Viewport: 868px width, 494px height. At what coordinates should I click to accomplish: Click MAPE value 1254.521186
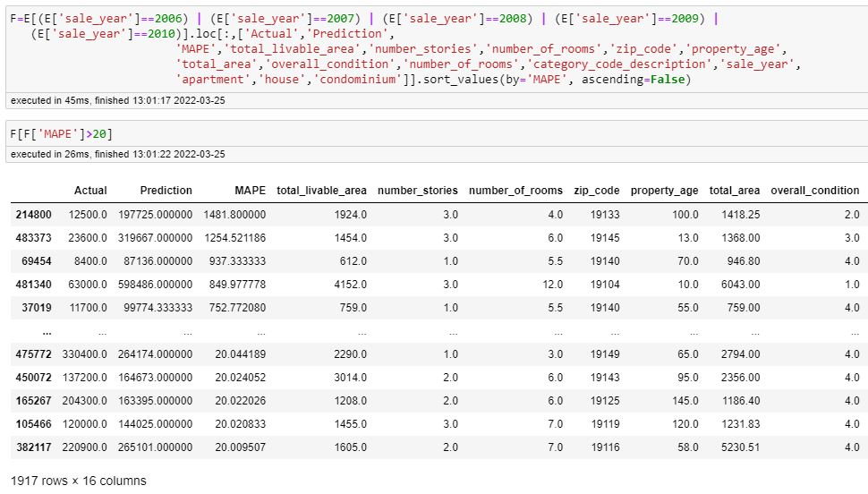coord(234,237)
